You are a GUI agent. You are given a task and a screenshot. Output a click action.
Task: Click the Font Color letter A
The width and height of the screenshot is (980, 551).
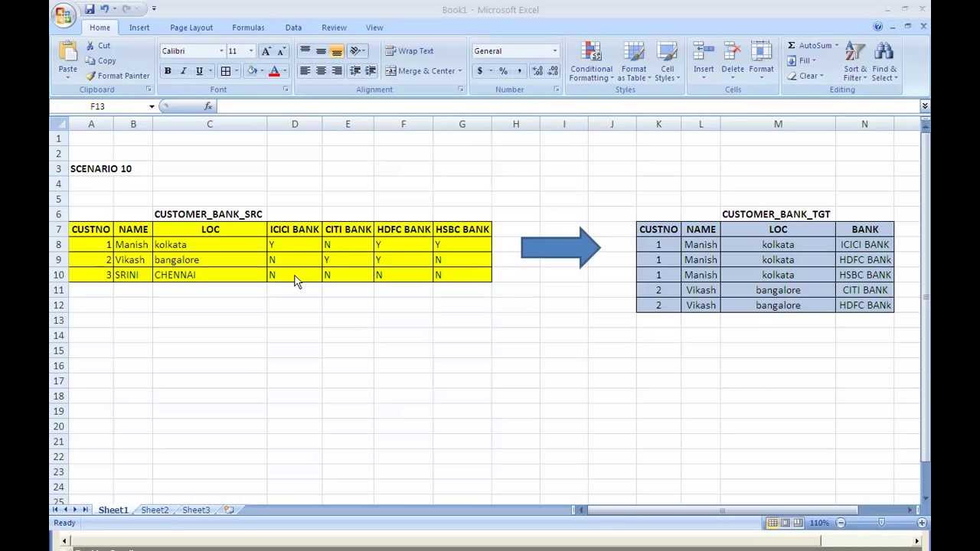274,71
